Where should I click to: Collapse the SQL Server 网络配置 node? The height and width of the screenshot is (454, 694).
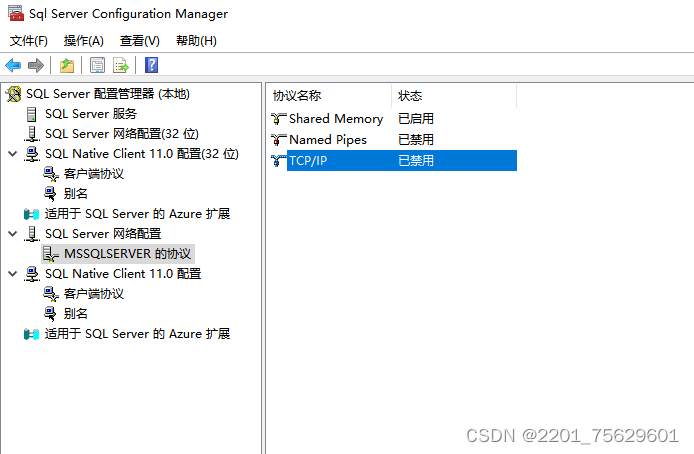tap(13, 234)
